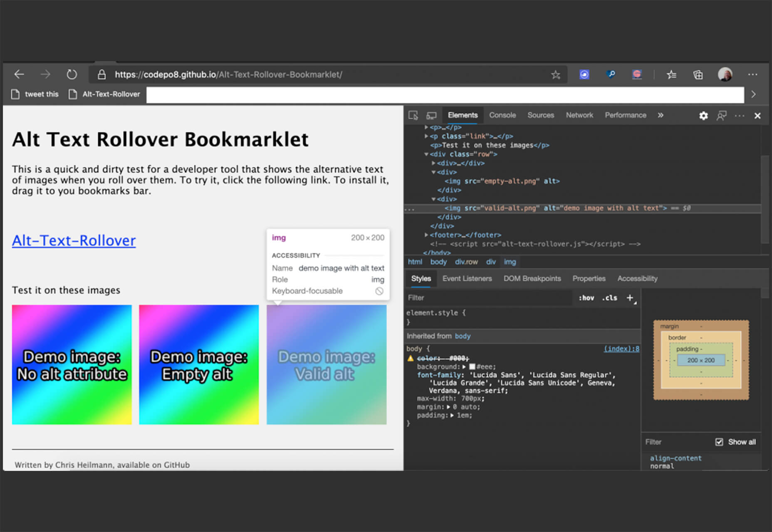Open the red extension icon in toolbar

tap(637, 74)
